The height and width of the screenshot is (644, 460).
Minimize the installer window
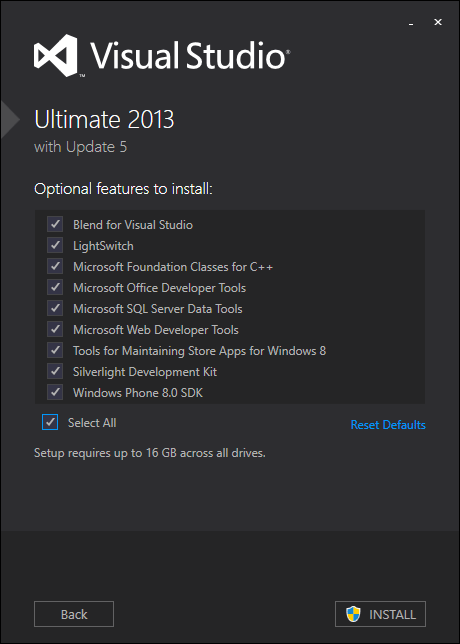pyautogui.click(x=411, y=23)
